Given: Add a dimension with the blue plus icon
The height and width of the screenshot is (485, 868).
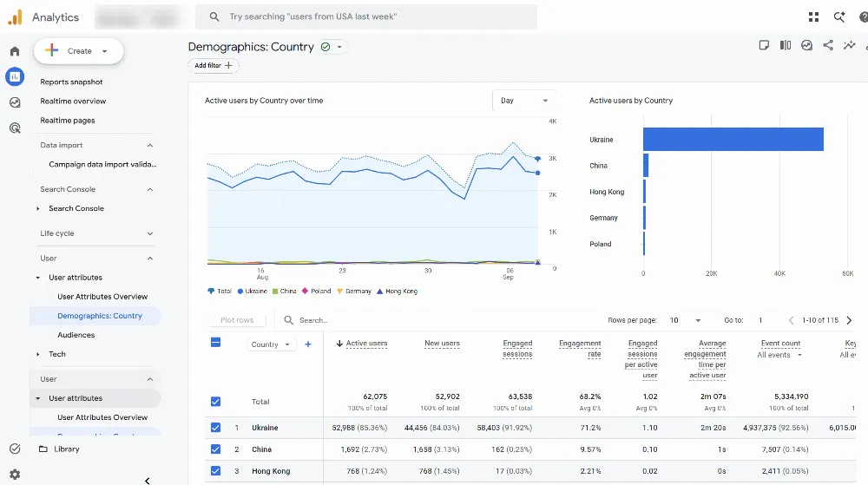Looking at the screenshot, I should [308, 344].
